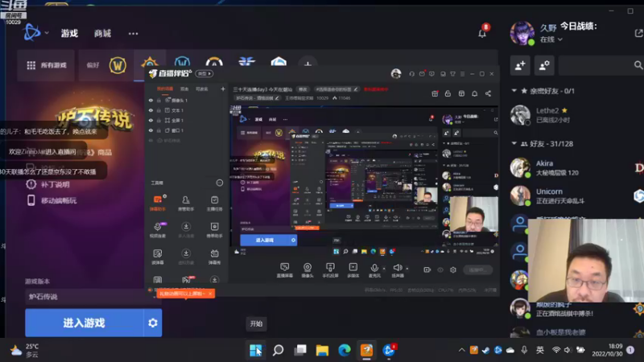Select the Hearthstone game icon
Screen dimensions: 644x362
[x=150, y=64]
